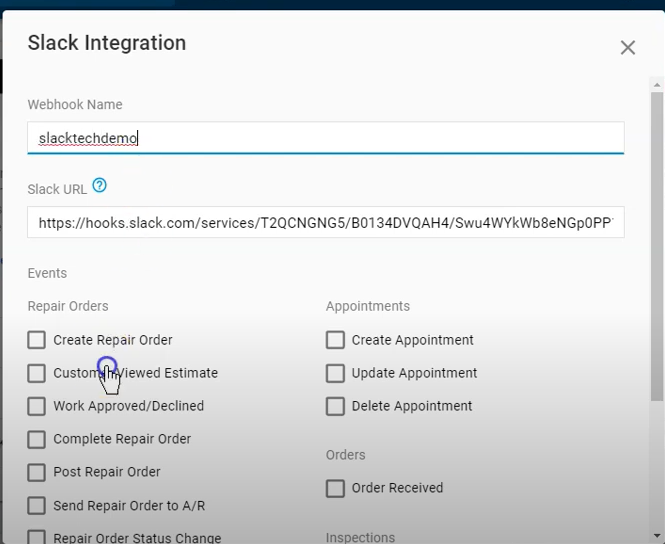Open the Slack URL help icon
This screenshot has height=544, width=665.
pyautogui.click(x=100, y=185)
